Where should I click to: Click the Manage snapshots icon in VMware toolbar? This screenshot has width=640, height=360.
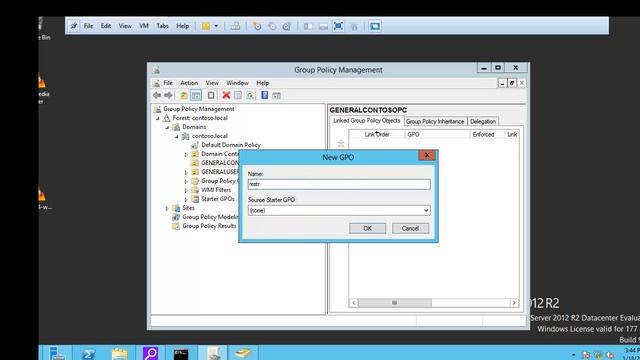pos(287,26)
